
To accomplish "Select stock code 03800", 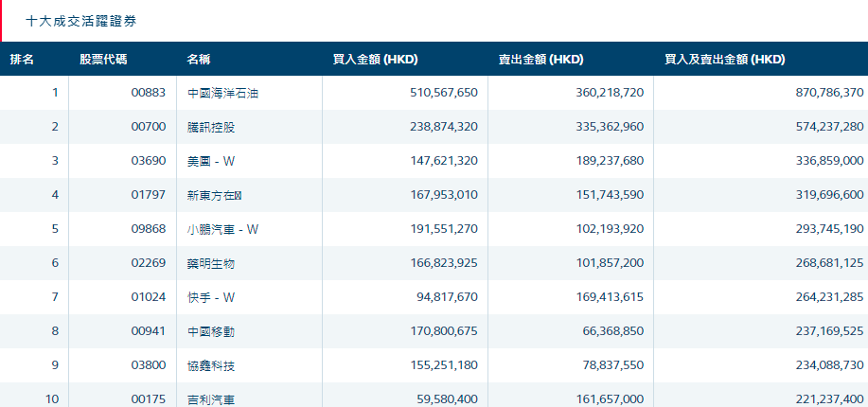I will [149, 365].
